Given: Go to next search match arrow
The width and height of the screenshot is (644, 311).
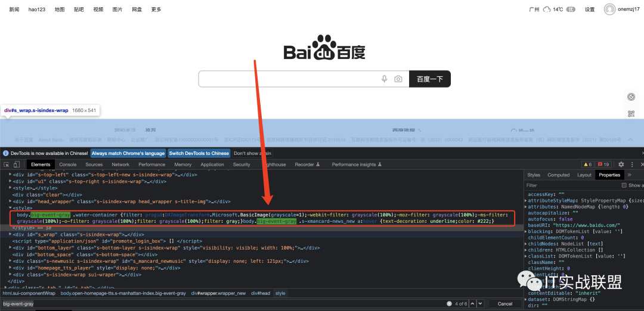Looking at the screenshot, I should coord(480,304).
